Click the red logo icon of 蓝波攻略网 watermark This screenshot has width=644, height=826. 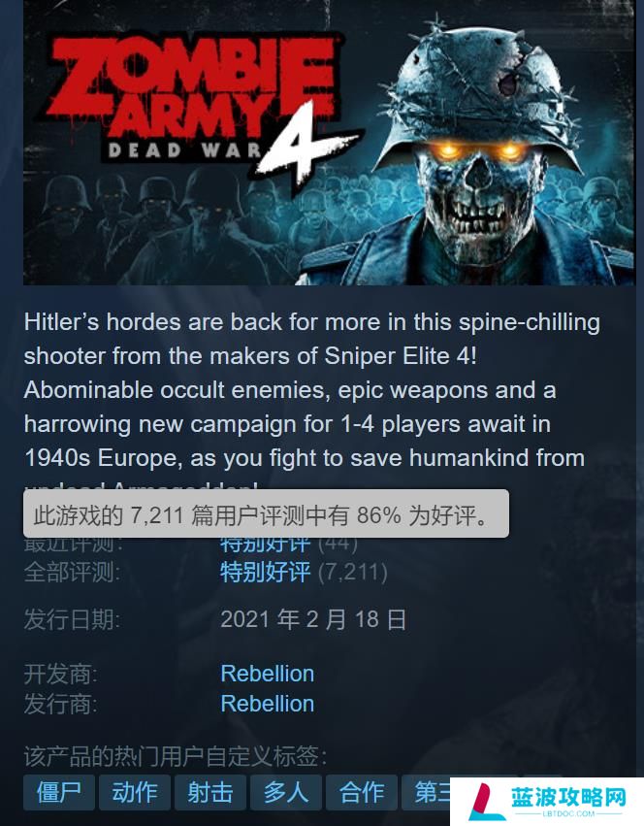pyautogui.click(x=482, y=801)
